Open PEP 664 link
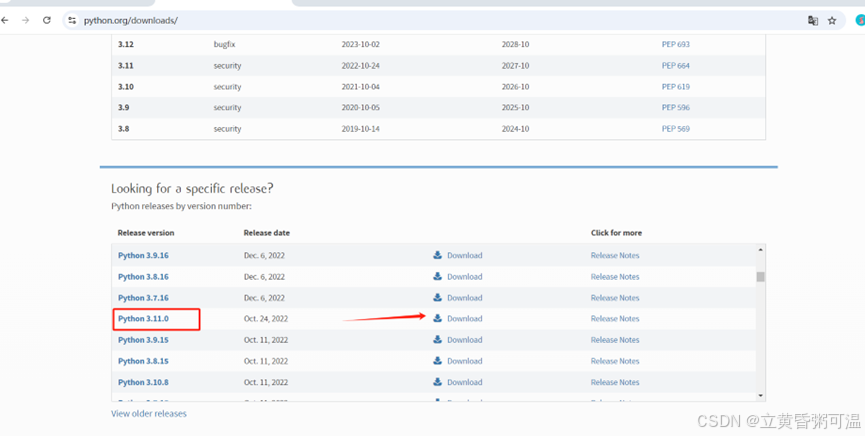Screen dimensions: 865x436 click(x=676, y=65)
